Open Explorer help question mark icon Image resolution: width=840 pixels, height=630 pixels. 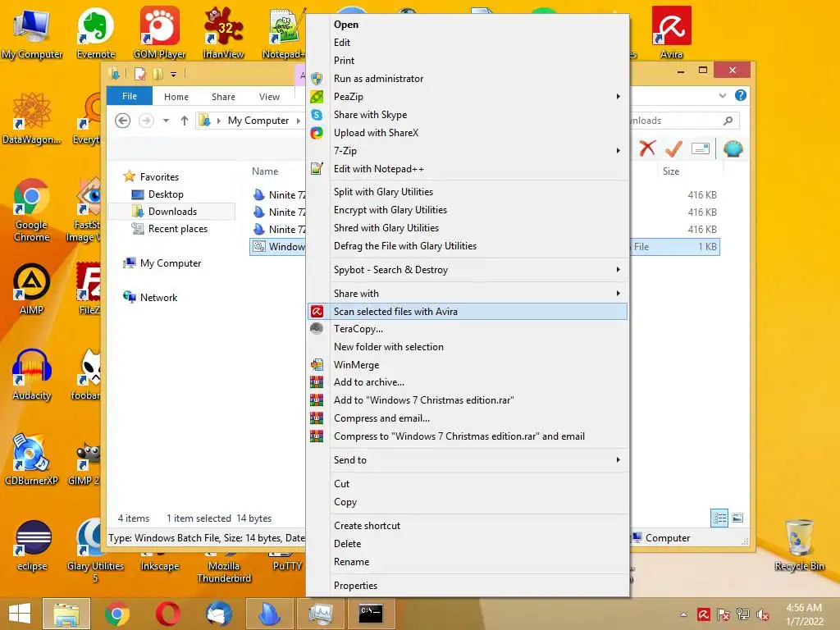(x=741, y=95)
